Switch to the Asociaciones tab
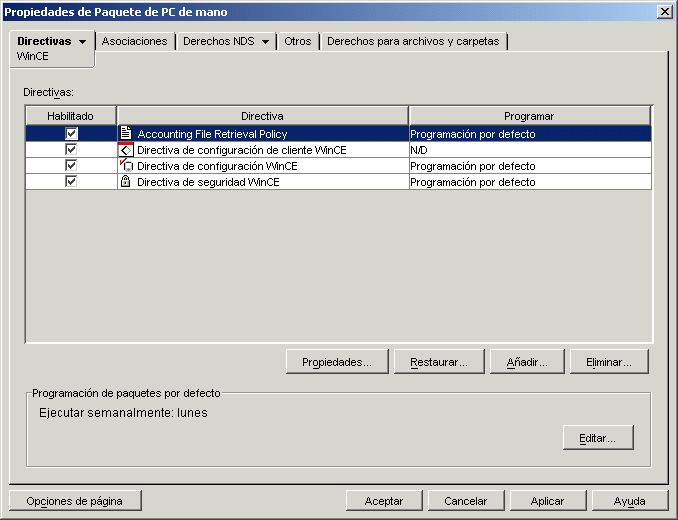This screenshot has height=520, width=678. coord(134,41)
